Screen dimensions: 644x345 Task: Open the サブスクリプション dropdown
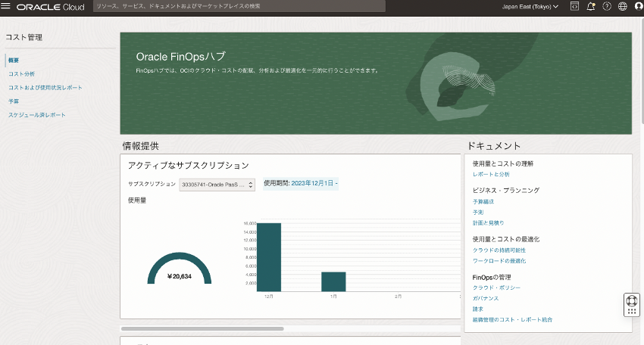pos(217,185)
